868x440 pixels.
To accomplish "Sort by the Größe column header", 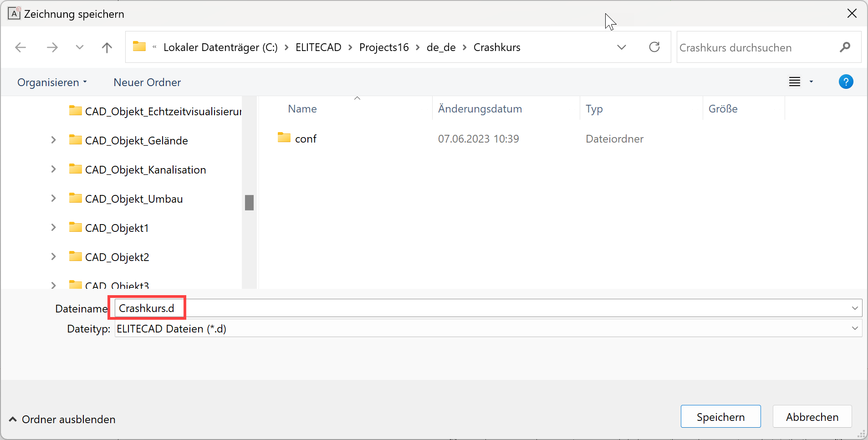I will pyautogui.click(x=723, y=109).
